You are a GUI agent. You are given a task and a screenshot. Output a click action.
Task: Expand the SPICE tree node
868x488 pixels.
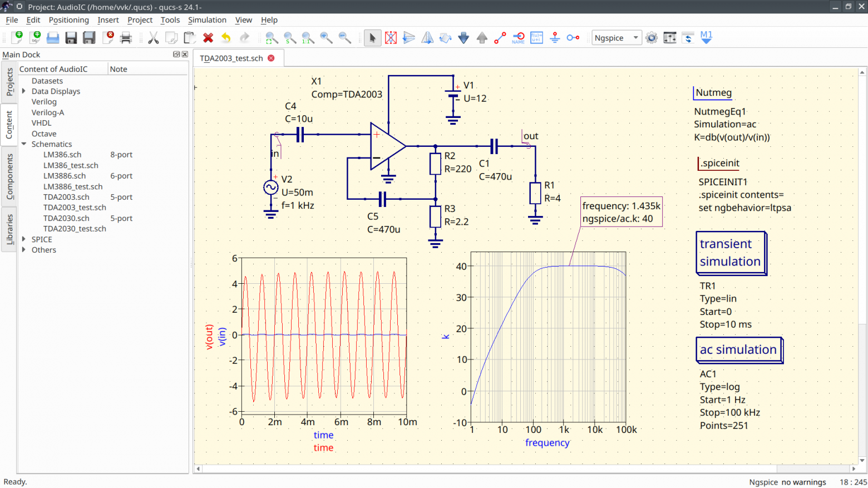tap(24, 239)
